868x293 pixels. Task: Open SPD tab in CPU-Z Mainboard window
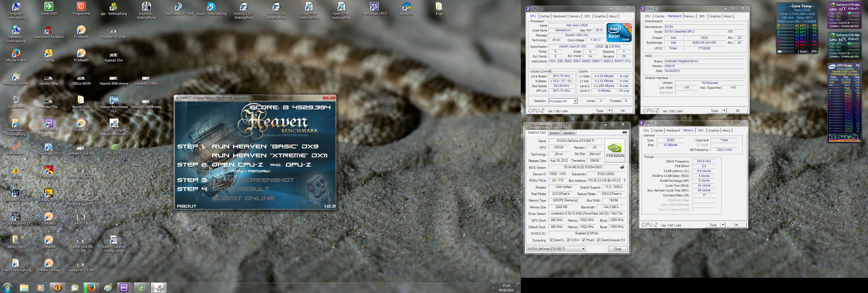(x=702, y=16)
